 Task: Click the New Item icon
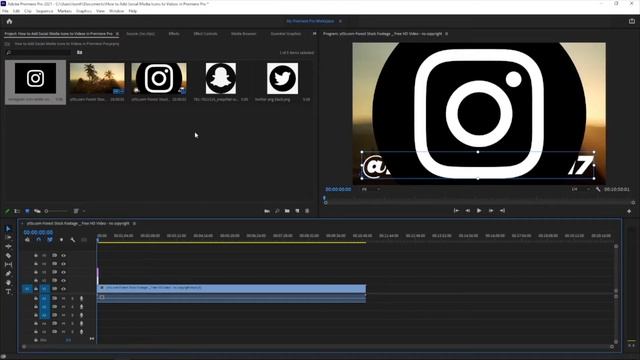(x=297, y=211)
